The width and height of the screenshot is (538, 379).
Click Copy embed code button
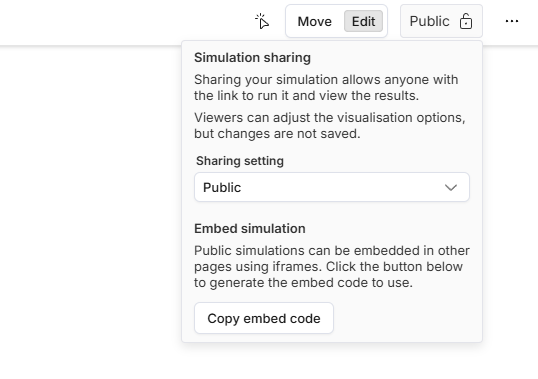point(264,318)
